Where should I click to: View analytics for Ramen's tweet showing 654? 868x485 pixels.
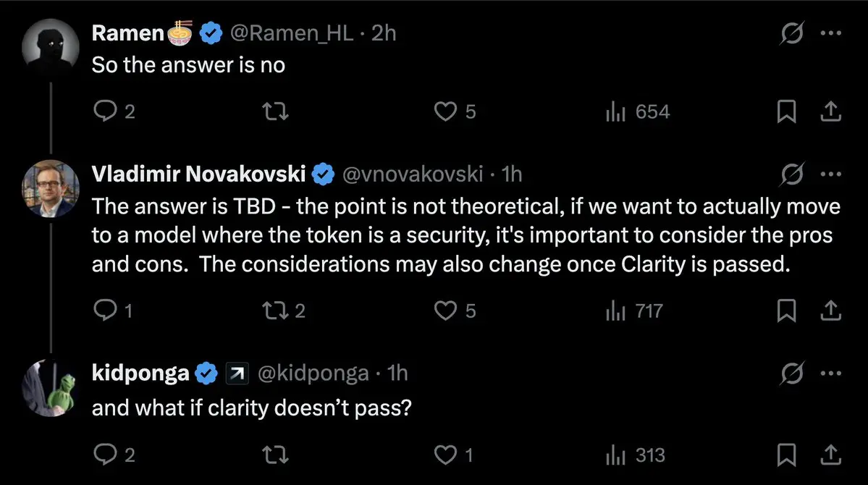pos(638,111)
